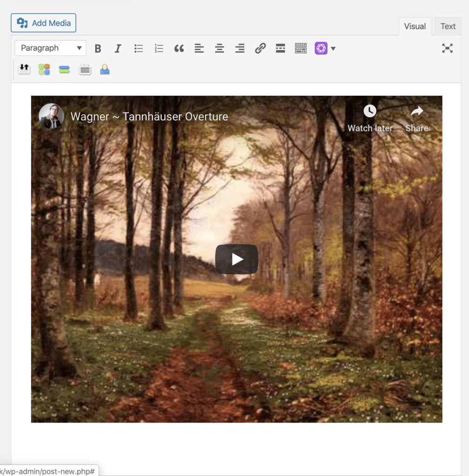Open the Wagner ~ Tannhäuser Overture title link
Viewport: 469px width, 476px height.
tap(149, 117)
